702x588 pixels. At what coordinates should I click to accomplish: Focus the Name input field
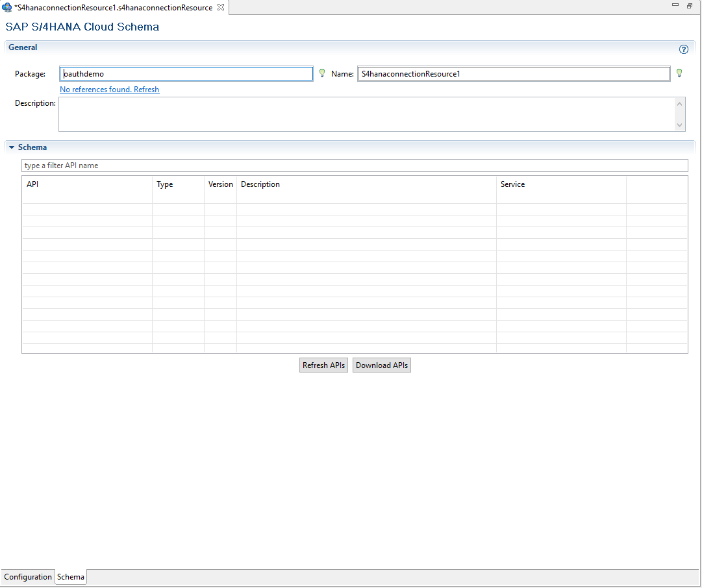[x=514, y=74]
